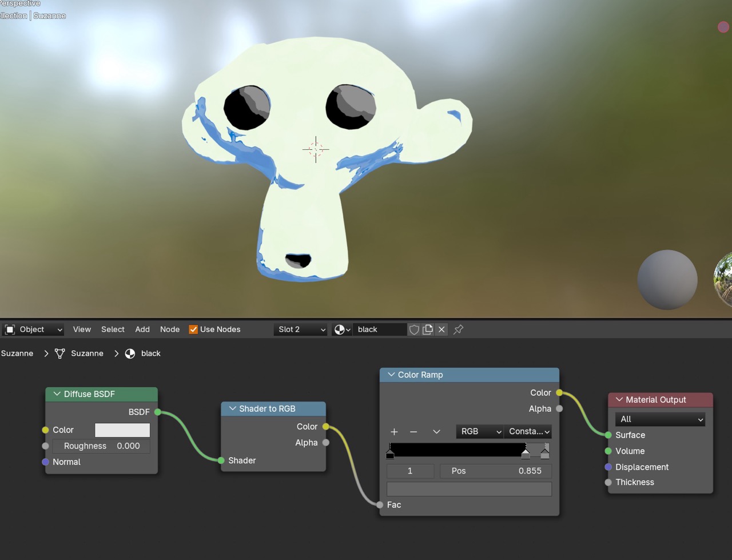Open the View menu

82,329
